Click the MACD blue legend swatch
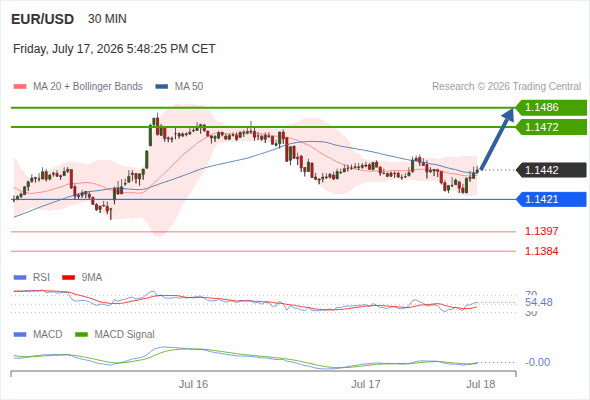Screen dimensions: 590x400 click(x=20, y=335)
